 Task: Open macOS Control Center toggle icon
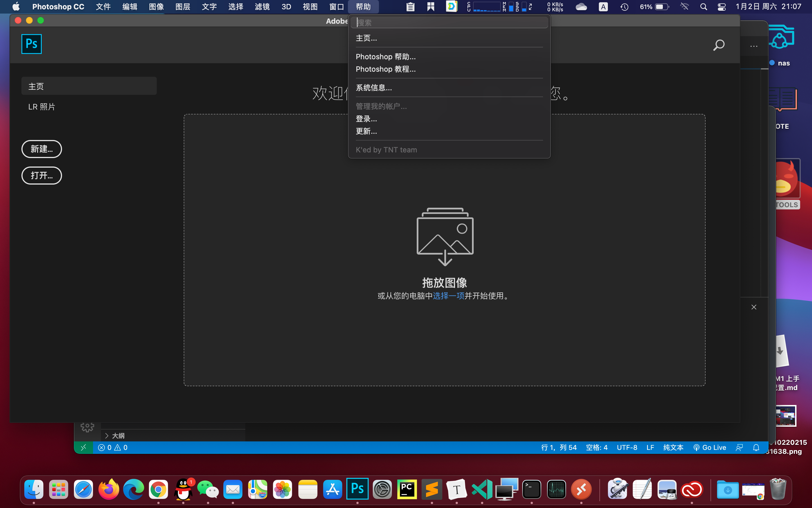point(721,7)
